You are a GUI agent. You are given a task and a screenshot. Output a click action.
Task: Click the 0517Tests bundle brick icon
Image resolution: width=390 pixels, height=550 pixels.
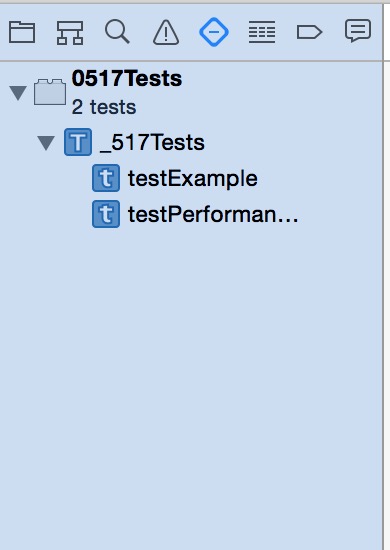[x=50, y=92]
